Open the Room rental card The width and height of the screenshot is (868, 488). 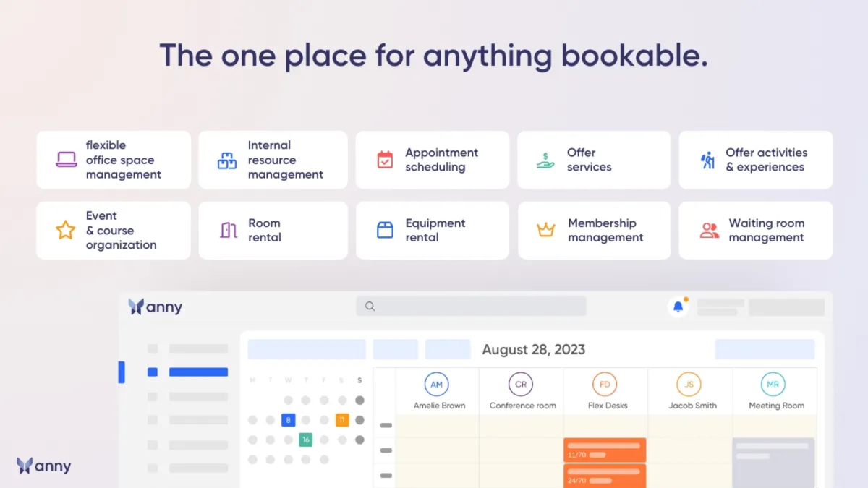point(273,231)
